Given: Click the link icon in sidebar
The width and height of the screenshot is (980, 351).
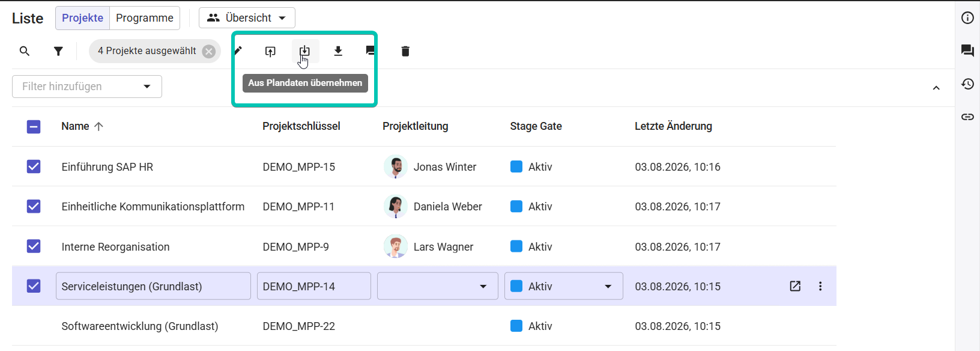Looking at the screenshot, I should click(x=967, y=117).
